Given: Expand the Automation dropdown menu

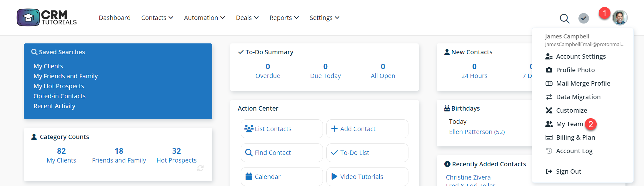Looking at the screenshot, I should [204, 18].
